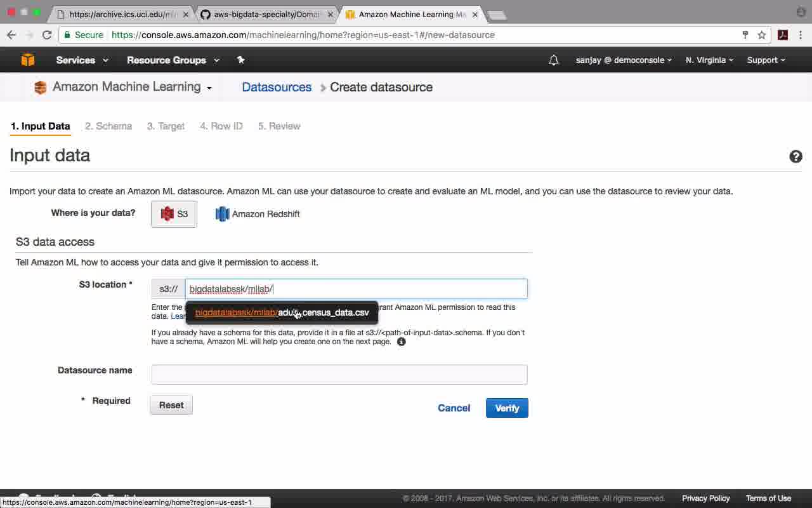This screenshot has height=508, width=812.
Task: Click the help question mark icon
Action: [796, 157]
